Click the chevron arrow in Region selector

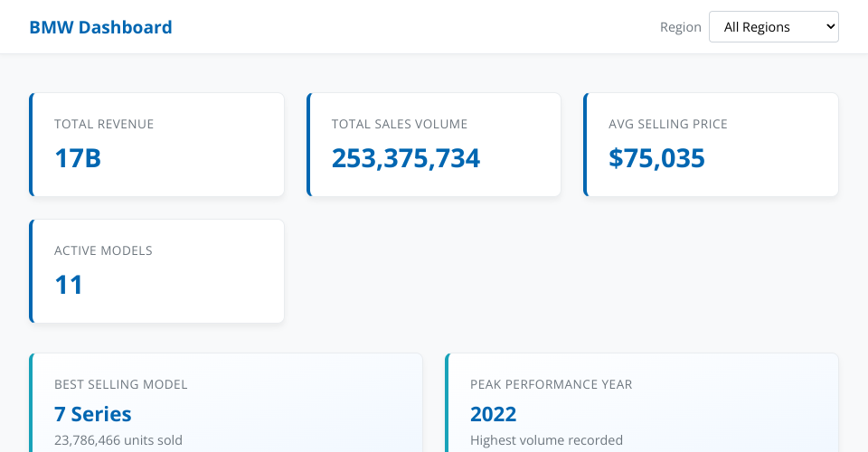click(830, 27)
